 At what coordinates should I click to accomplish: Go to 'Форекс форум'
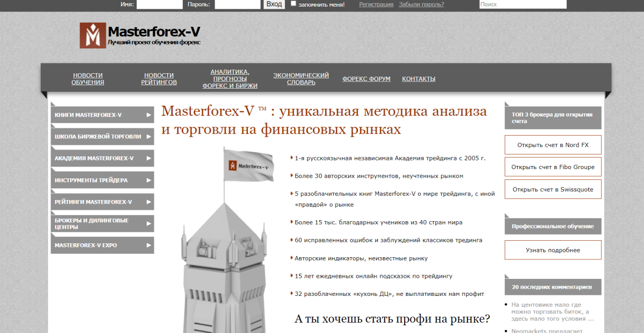pyautogui.click(x=366, y=79)
